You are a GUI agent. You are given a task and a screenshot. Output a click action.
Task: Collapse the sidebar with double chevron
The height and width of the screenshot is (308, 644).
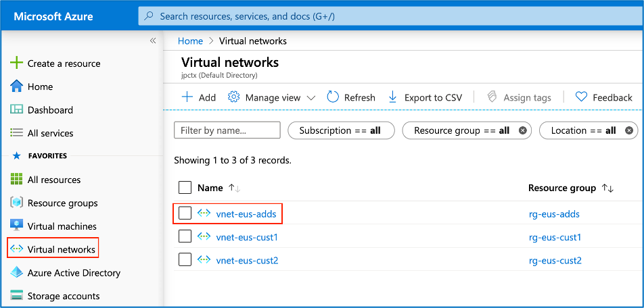tap(153, 41)
